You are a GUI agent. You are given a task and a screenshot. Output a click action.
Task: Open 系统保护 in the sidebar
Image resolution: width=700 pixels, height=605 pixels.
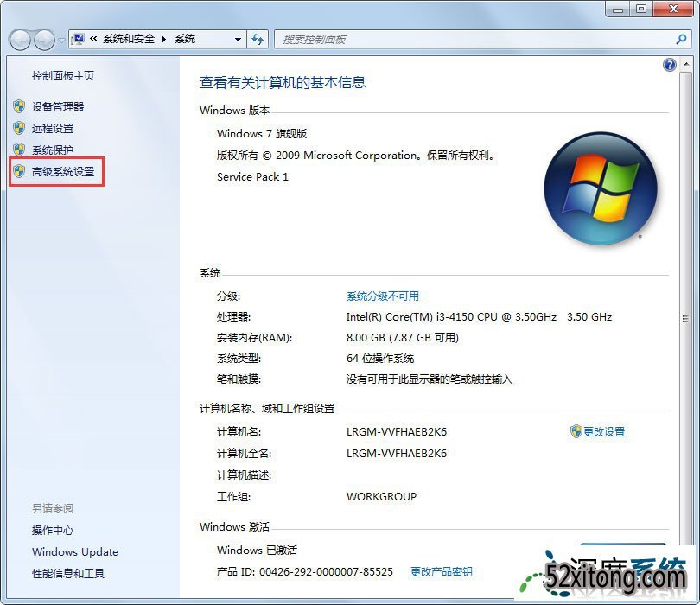[53, 150]
